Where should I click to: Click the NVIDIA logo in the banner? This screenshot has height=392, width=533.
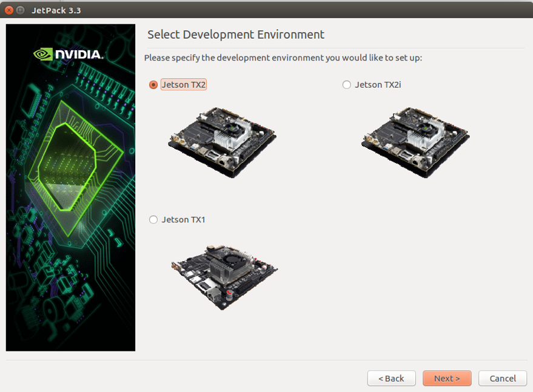[69, 55]
